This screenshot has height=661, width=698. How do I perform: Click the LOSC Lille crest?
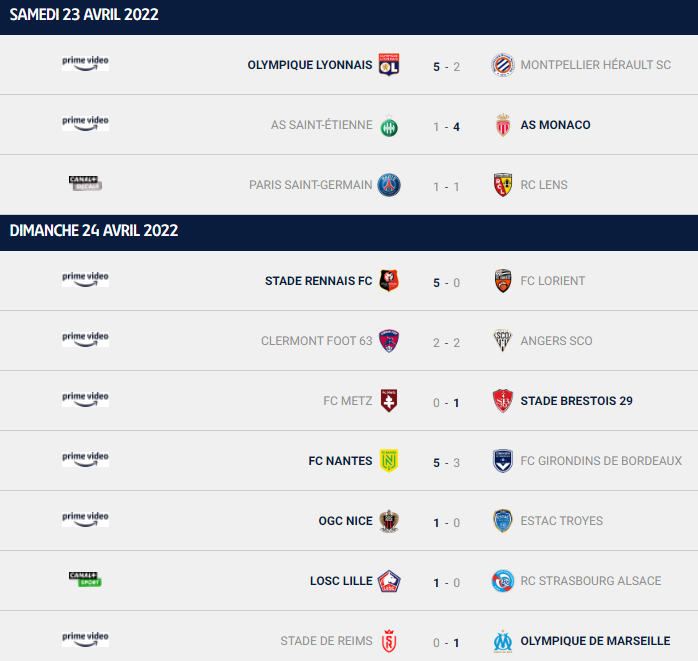[389, 581]
